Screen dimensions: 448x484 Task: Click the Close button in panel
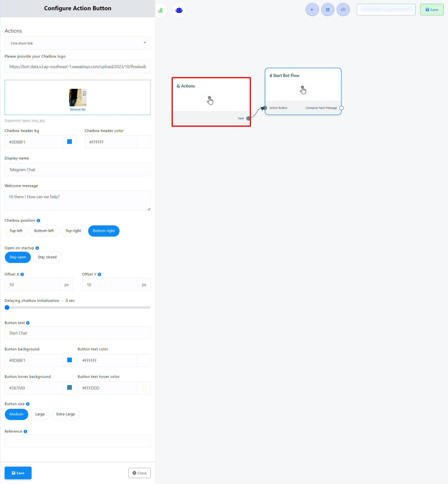coord(139,473)
